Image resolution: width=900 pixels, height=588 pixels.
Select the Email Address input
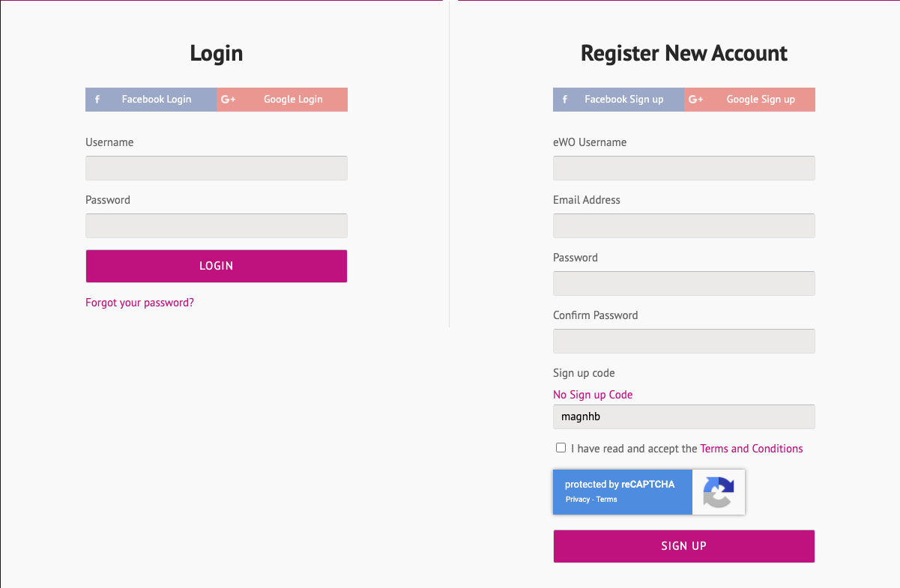tap(683, 225)
